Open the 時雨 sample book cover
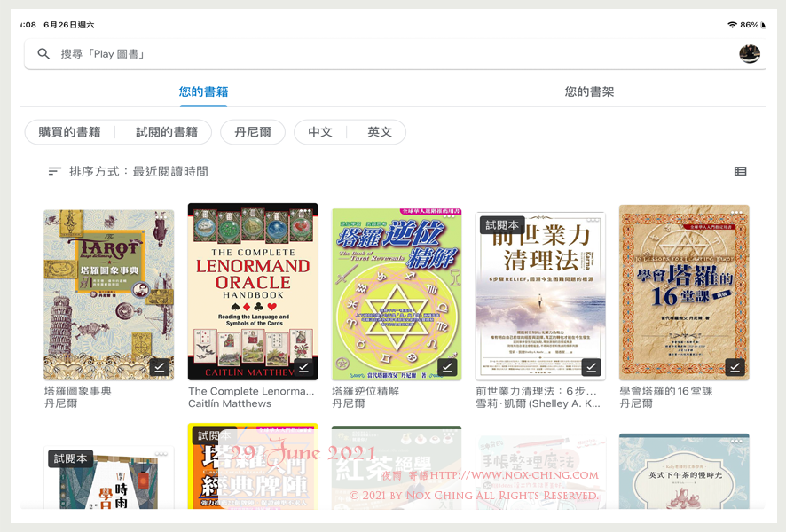Screen dimensions: 786x532 click(x=109, y=477)
